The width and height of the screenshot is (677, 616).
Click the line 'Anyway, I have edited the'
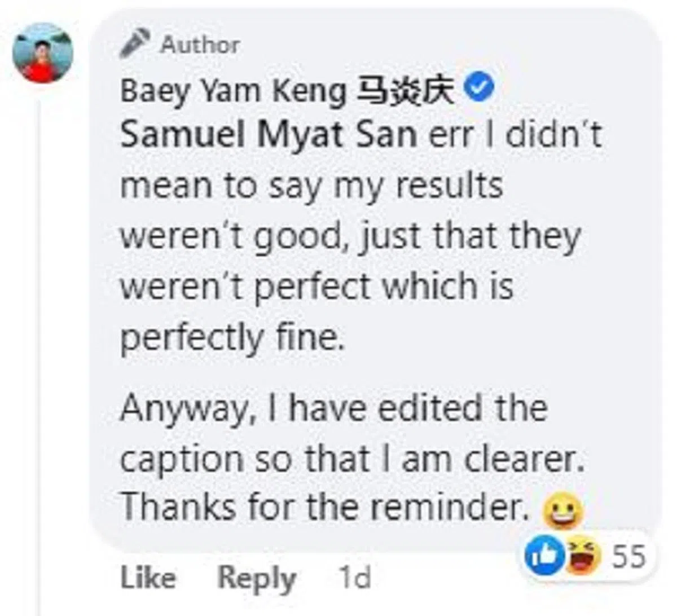click(x=333, y=408)
